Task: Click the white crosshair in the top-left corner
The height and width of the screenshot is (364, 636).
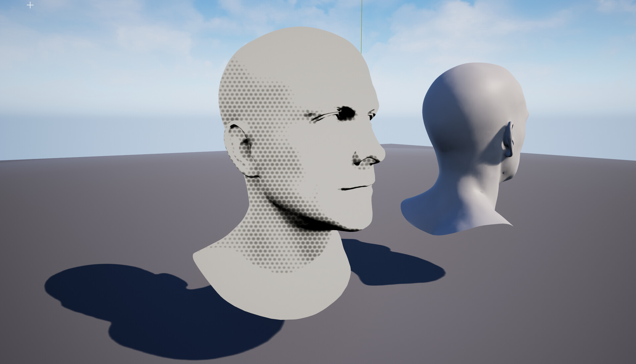Action: tap(30, 5)
